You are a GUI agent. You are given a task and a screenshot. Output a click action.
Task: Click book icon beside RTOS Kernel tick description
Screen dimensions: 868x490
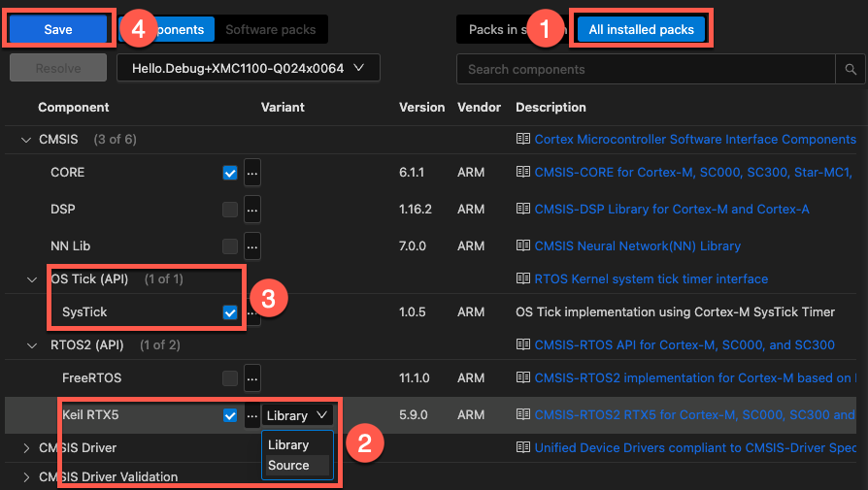(x=524, y=278)
